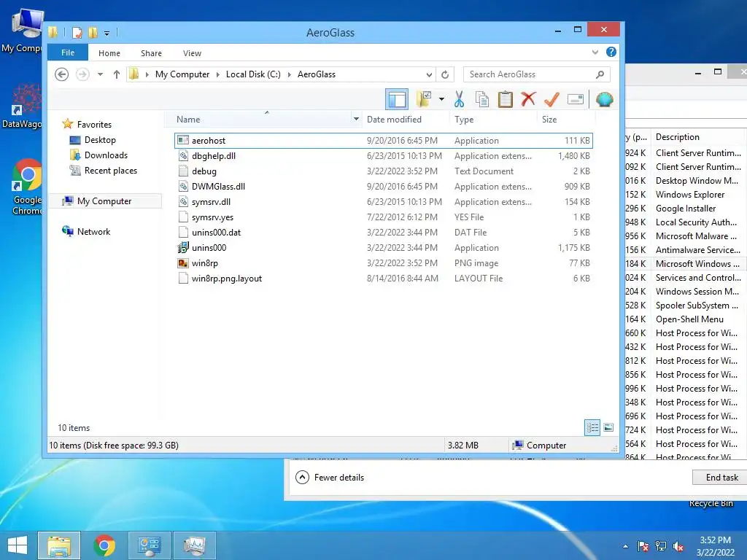747x560 pixels.
Task: Navigate to My Computer breadcrumb
Action: pyautogui.click(x=182, y=74)
